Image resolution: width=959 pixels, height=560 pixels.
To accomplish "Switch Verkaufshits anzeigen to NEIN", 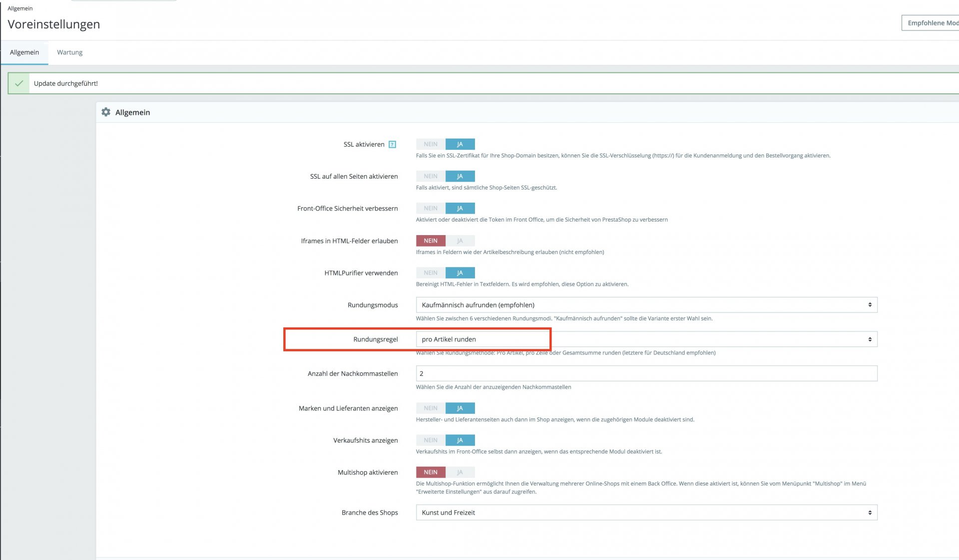I will pyautogui.click(x=430, y=440).
